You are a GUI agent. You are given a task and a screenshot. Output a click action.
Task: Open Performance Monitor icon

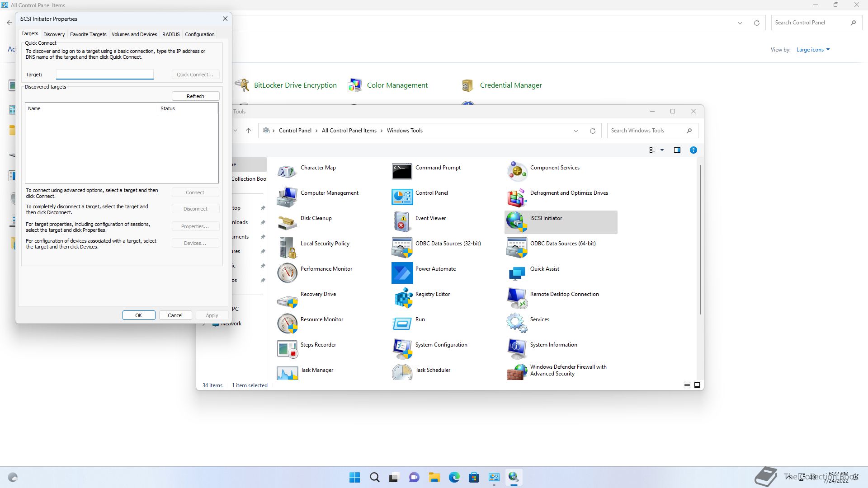click(x=287, y=272)
